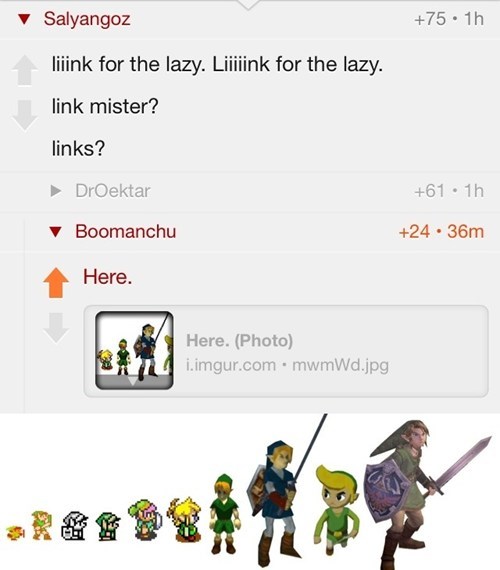Open Boomanchu's user profile
Image resolution: width=500 pixels, height=570 pixels.
click(126, 231)
